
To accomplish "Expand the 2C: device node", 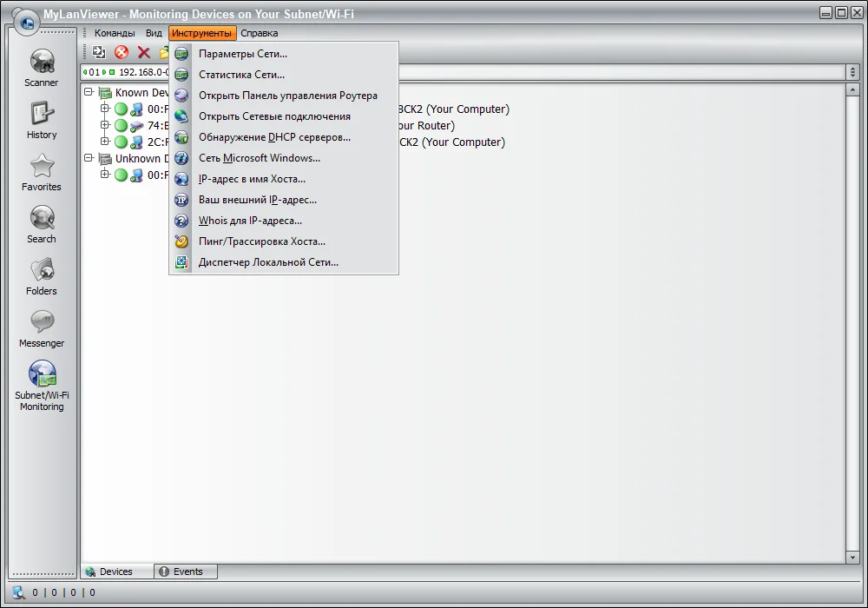I will (105, 141).
